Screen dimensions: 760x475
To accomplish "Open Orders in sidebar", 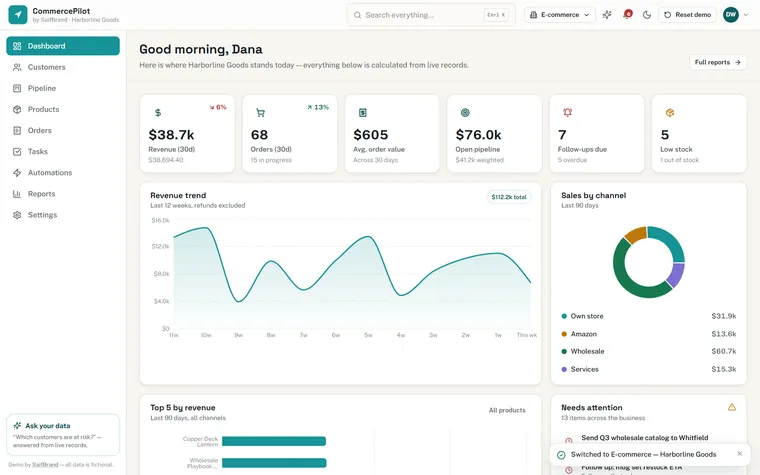I will (x=63, y=130).
